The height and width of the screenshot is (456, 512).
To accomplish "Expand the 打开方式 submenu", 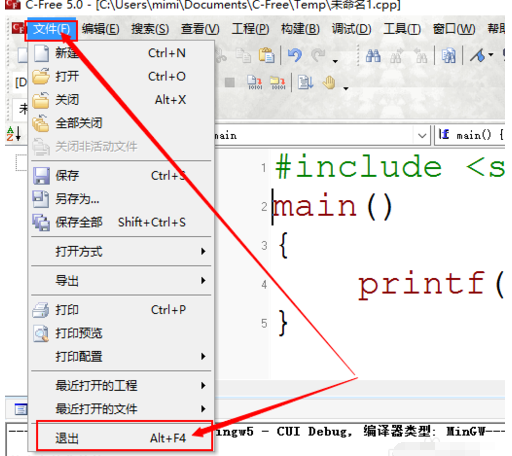I will 121,251.
